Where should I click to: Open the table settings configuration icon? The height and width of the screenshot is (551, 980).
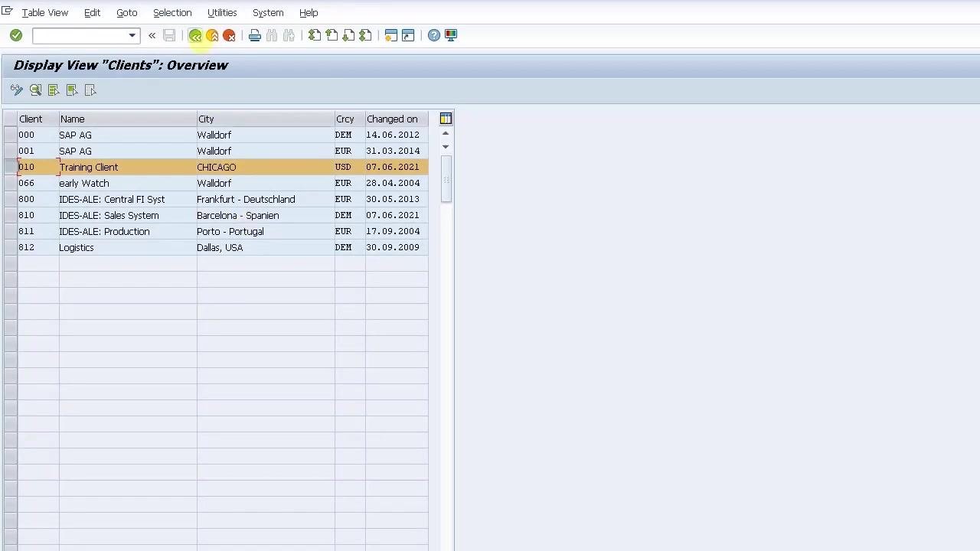[x=446, y=119]
